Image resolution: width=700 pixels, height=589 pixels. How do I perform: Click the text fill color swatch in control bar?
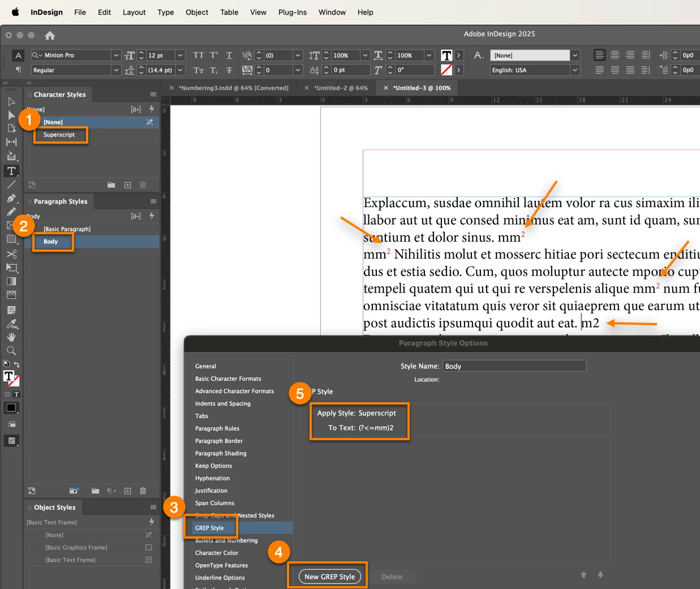446,55
